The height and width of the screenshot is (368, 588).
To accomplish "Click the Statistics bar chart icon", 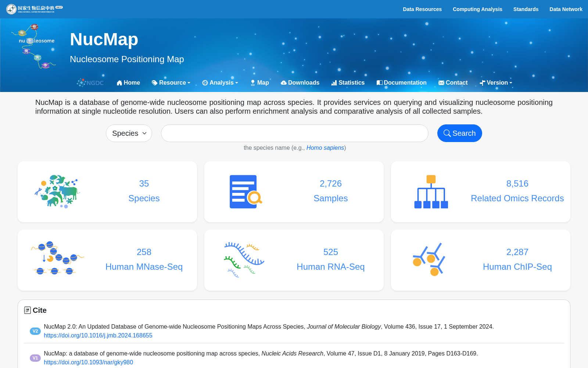I will tap(334, 83).
